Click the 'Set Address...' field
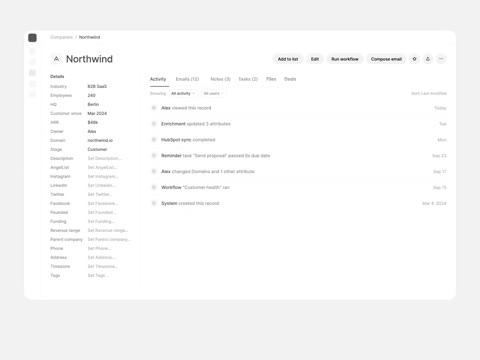Screen dimensions: 480x360 coord(102,257)
